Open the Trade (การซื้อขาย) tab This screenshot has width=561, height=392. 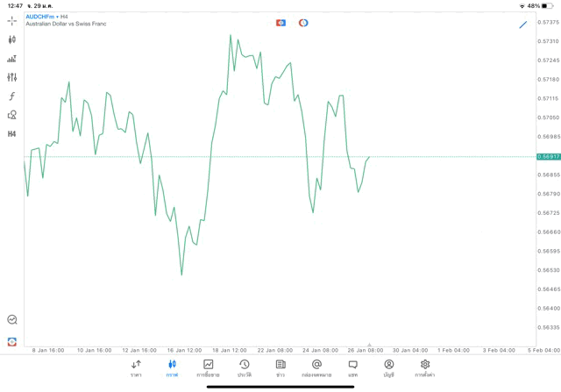tap(208, 368)
